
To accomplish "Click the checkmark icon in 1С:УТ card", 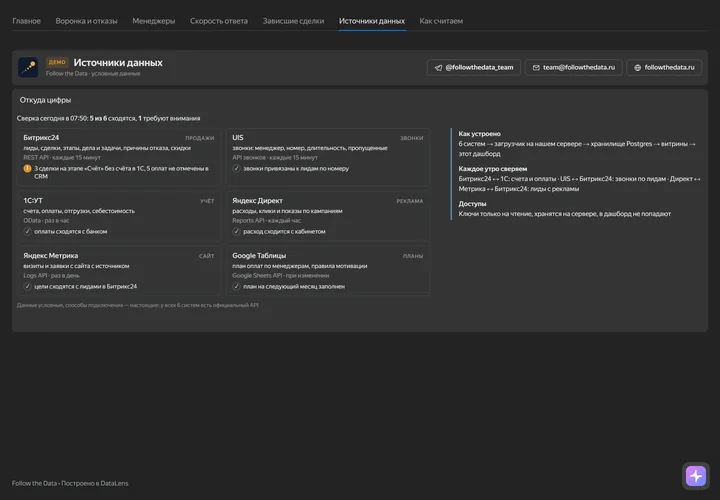I will pos(28,231).
